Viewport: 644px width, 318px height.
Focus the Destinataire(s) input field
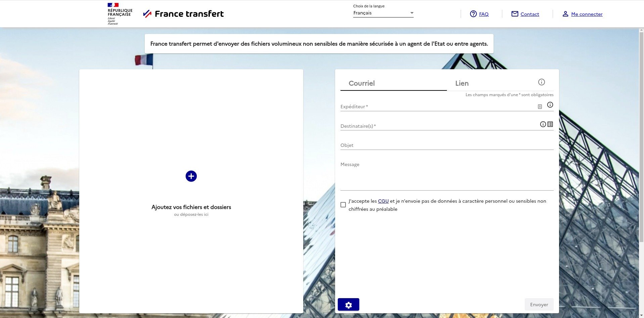(x=440, y=126)
